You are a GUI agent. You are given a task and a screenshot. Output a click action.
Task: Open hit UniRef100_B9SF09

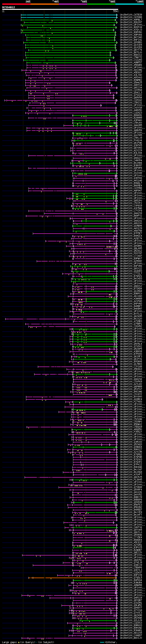[x=131, y=27]
